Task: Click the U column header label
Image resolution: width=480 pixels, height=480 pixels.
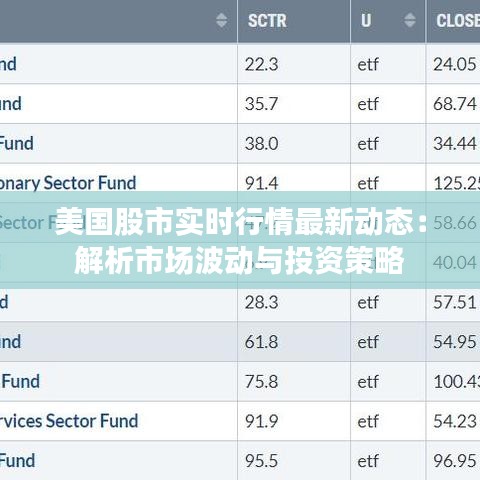Action: tap(366, 21)
